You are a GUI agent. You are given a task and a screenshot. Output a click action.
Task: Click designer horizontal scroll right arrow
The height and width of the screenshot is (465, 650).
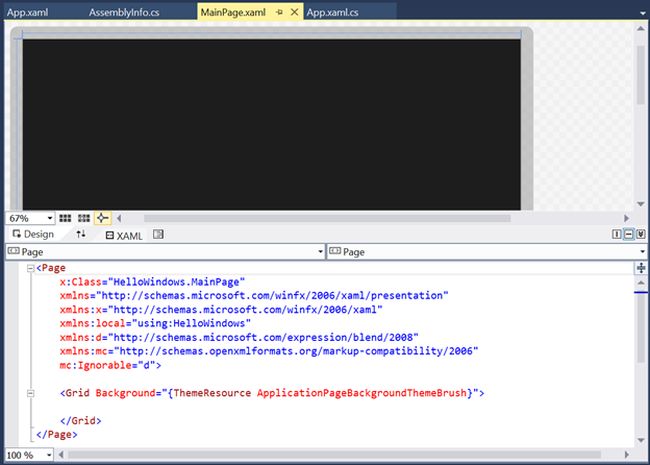pyautogui.click(x=626, y=218)
